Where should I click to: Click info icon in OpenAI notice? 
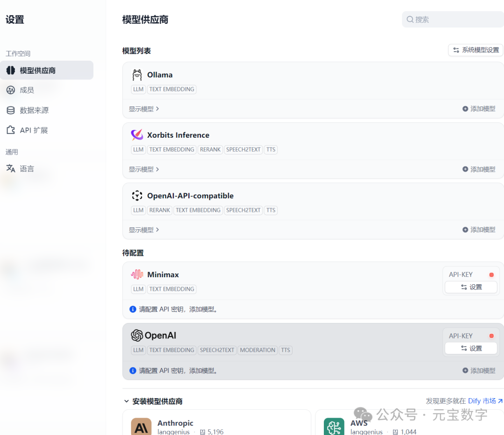133,371
